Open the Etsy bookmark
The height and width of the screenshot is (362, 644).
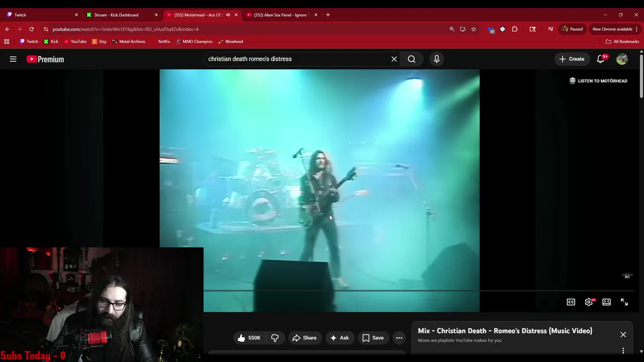[x=99, y=42]
